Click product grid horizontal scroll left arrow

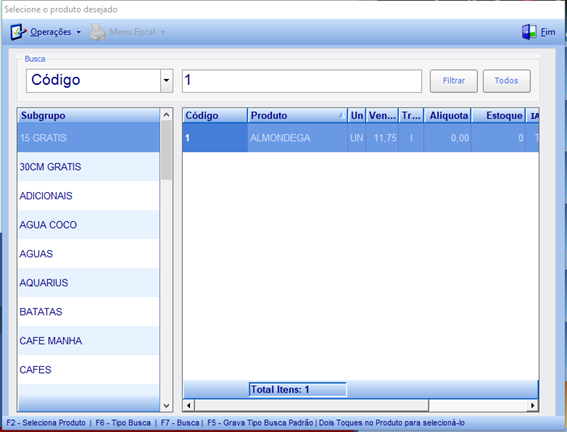pyautogui.click(x=188, y=405)
